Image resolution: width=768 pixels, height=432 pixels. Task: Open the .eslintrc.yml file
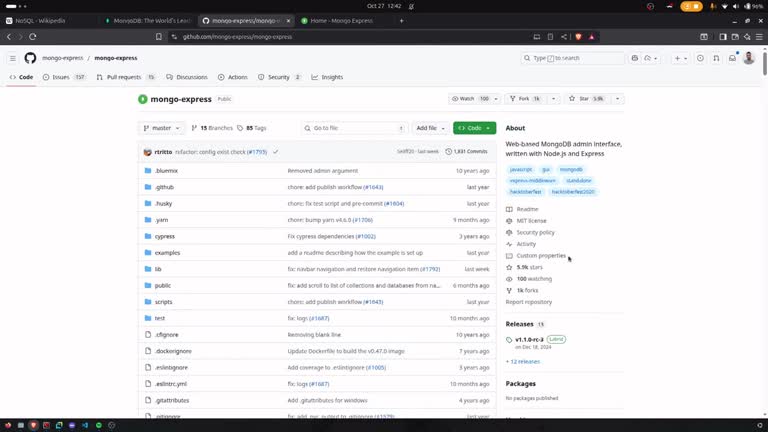click(171, 384)
